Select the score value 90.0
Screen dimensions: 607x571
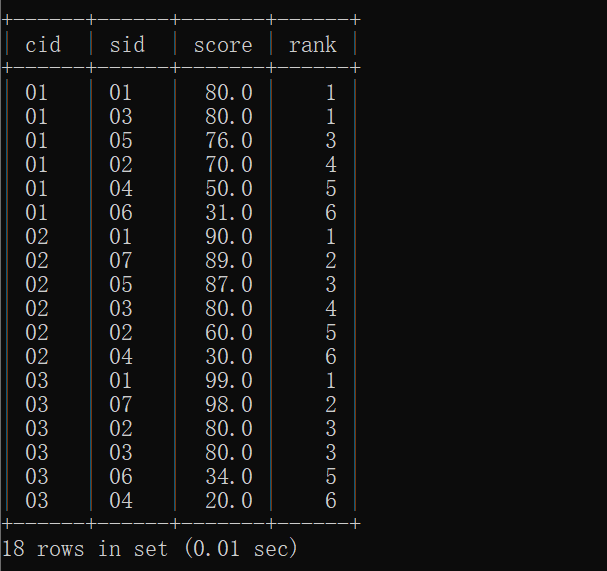click(x=229, y=237)
